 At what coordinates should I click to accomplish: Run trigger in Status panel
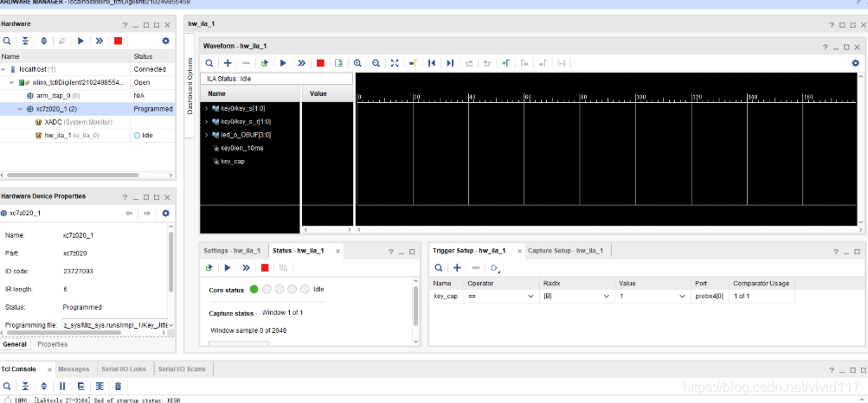tap(228, 267)
